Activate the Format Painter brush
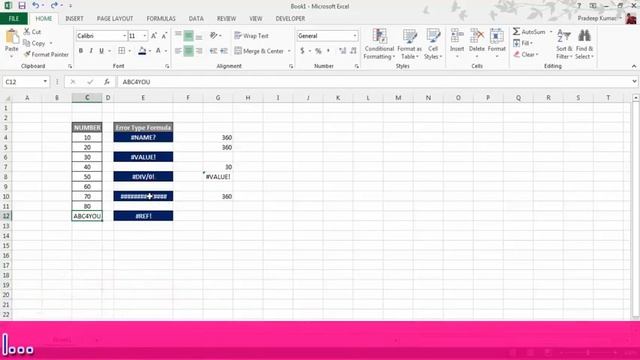 pos(27,54)
